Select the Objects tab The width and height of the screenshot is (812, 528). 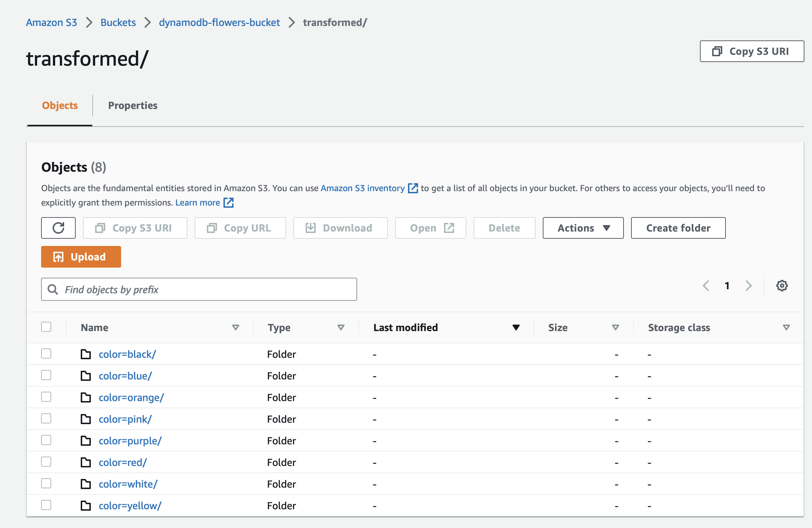coord(59,105)
